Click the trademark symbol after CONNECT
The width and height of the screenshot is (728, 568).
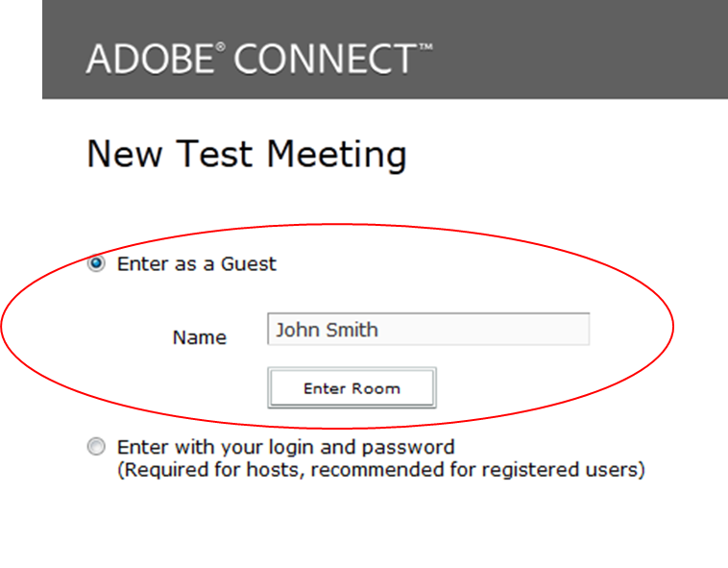point(425,46)
